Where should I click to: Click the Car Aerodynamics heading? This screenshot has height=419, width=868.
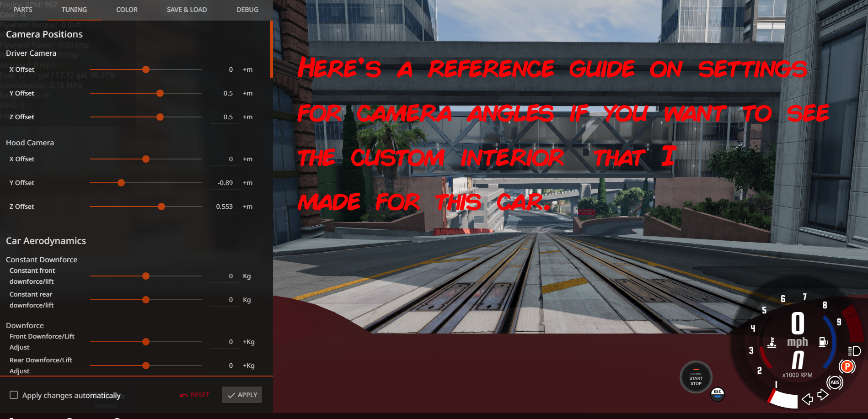pyautogui.click(x=46, y=241)
